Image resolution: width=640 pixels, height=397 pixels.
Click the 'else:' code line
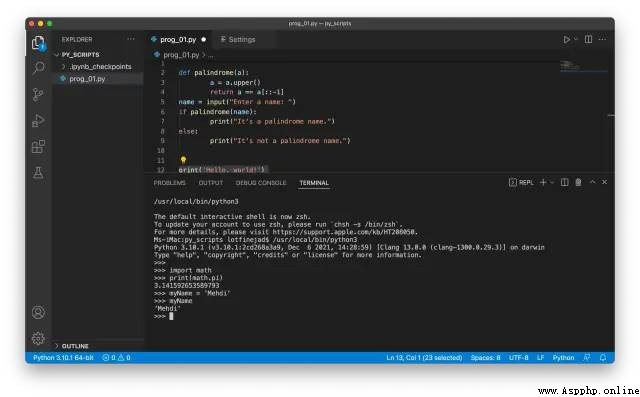point(188,131)
